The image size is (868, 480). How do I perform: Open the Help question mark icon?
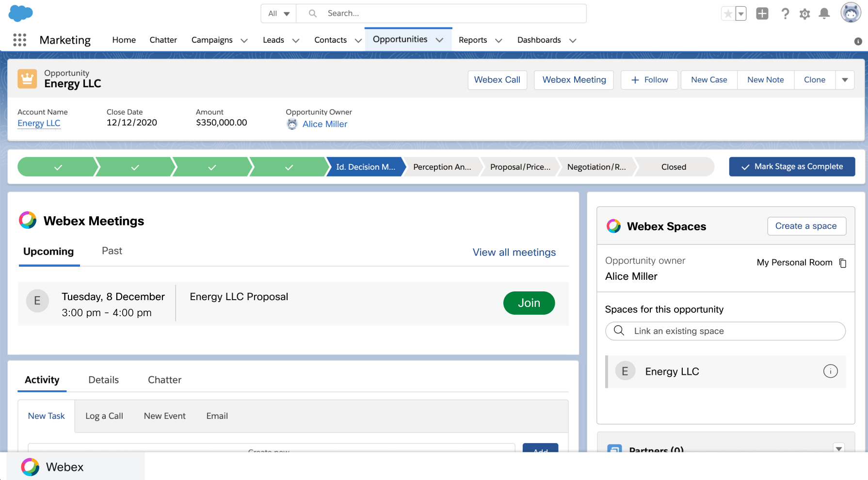[785, 14]
